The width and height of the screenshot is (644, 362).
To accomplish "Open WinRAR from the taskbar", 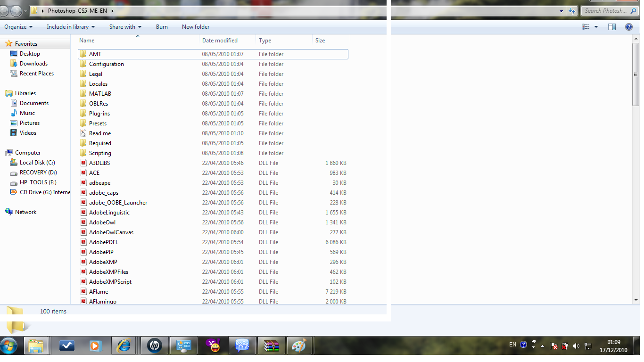I will click(272, 346).
